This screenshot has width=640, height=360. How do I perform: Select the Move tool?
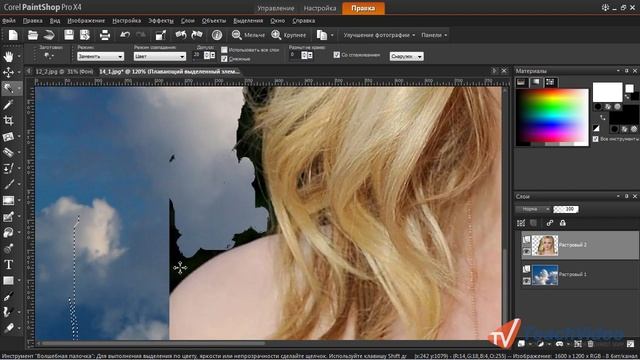(8, 72)
